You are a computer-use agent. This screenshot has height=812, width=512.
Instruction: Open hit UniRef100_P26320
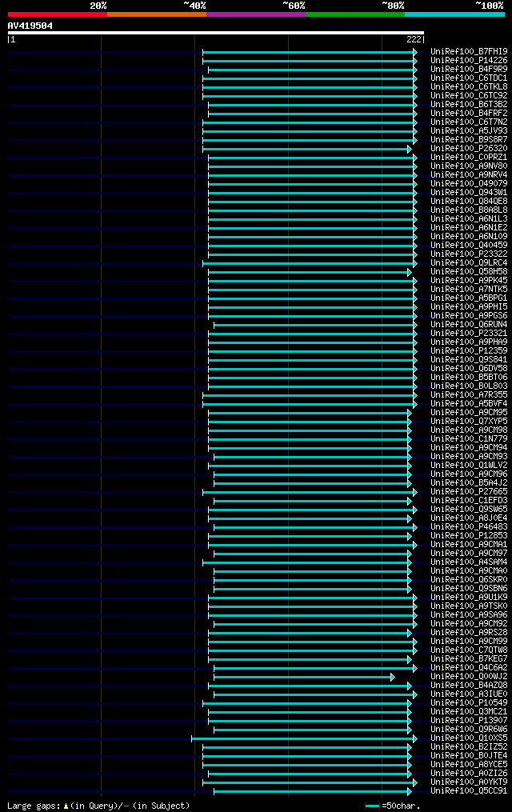click(469, 149)
